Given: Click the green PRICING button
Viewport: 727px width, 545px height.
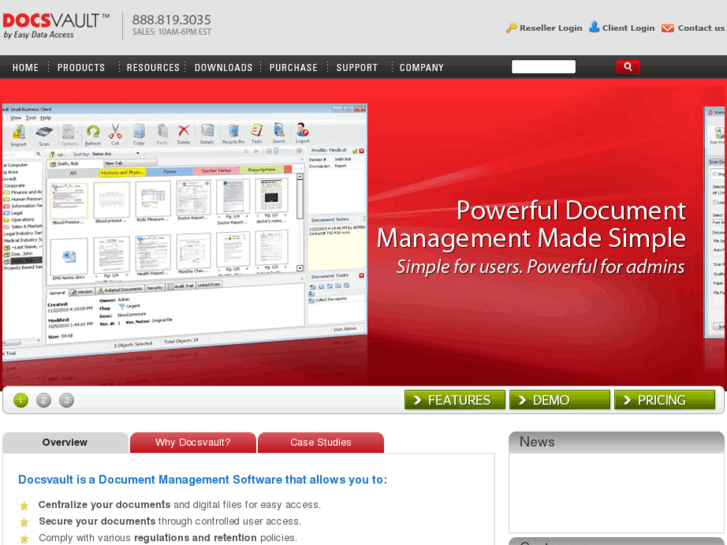Looking at the screenshot, I should pyautogui.click(x=664, y=400).
